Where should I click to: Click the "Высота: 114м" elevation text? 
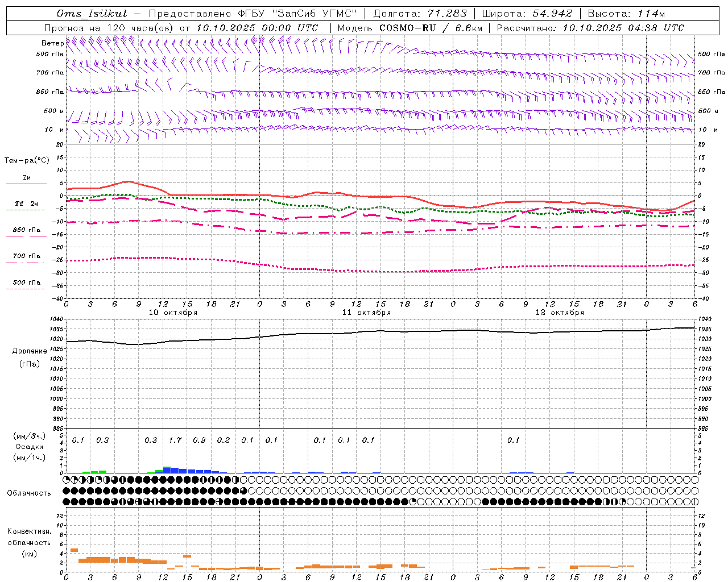(626, 14)
